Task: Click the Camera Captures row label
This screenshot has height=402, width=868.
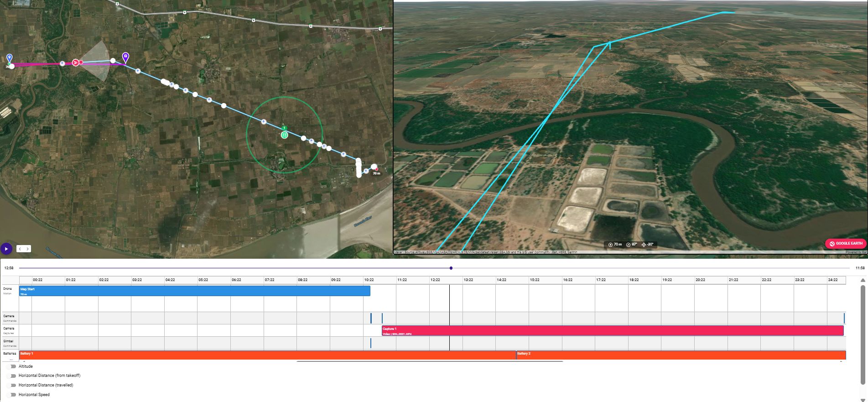Action: (9, 331)
